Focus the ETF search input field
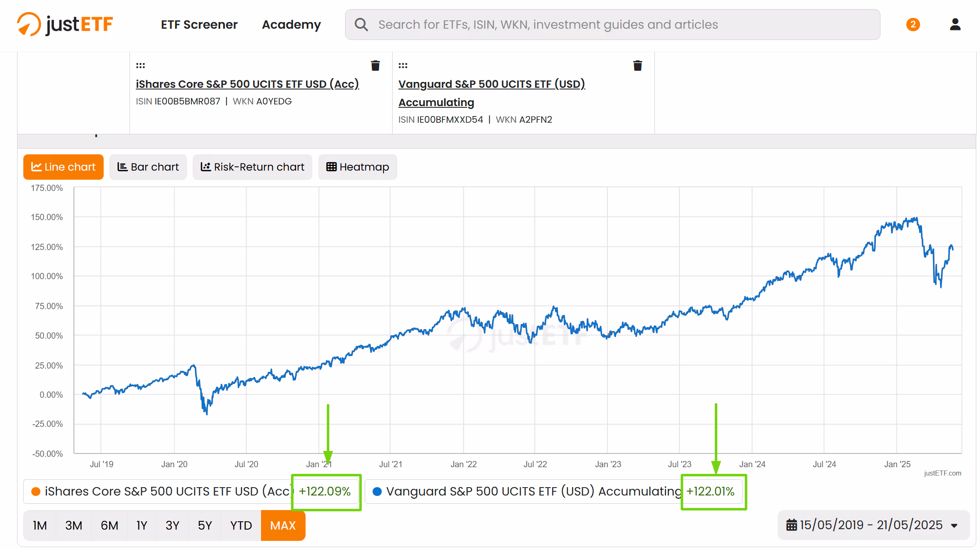Screen dimensions: 980x550 pyautogui.click(x=612, y=25)
